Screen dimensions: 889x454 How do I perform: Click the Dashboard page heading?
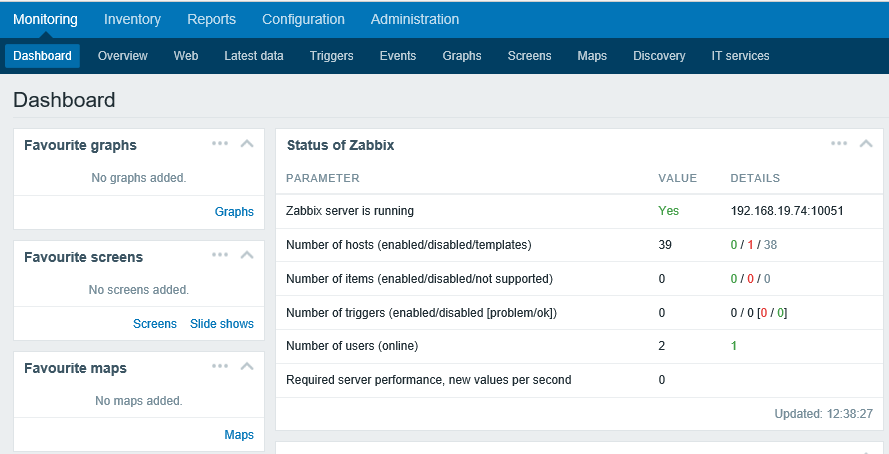(64, 100)
